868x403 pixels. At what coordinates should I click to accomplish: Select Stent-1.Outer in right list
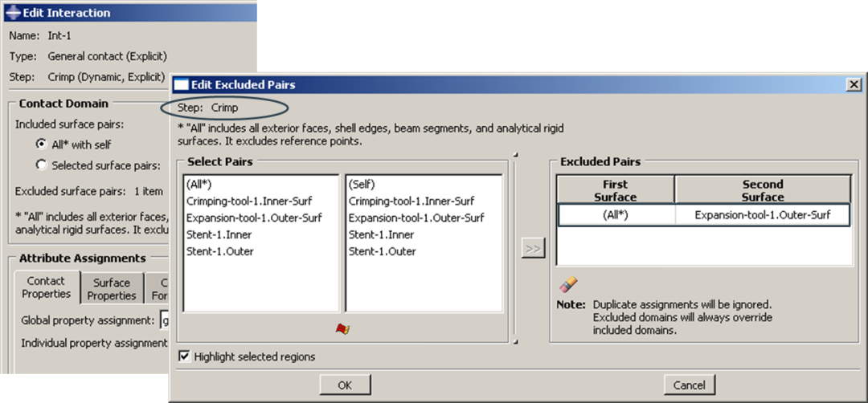pos(382,251)
